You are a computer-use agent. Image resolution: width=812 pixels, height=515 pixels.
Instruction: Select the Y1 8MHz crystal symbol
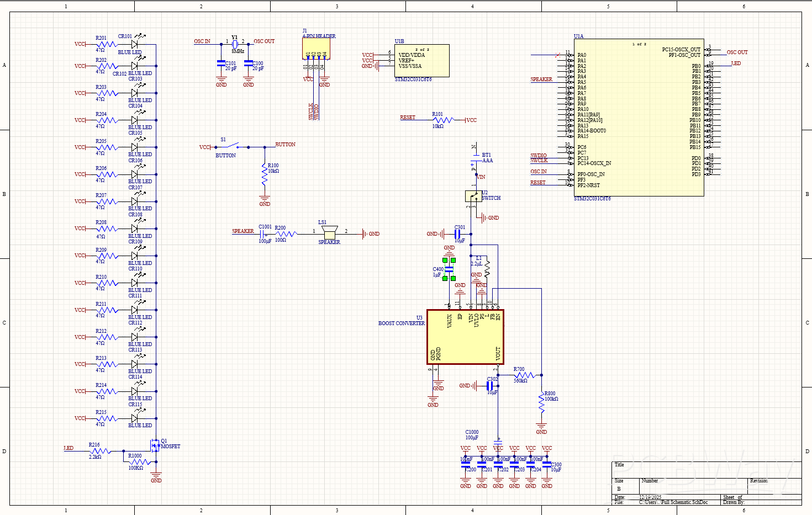click(235, 44)
